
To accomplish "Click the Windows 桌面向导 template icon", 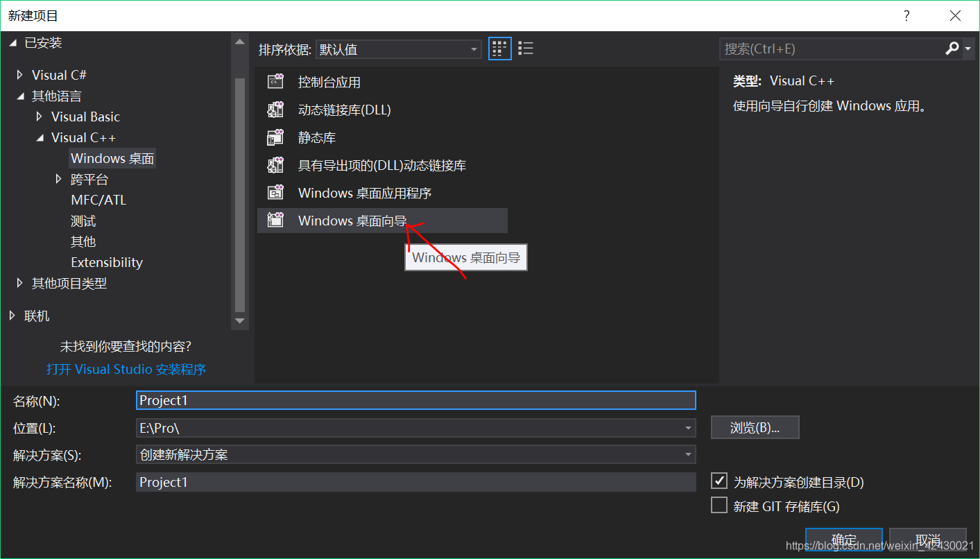I will (x=275, y=221).
